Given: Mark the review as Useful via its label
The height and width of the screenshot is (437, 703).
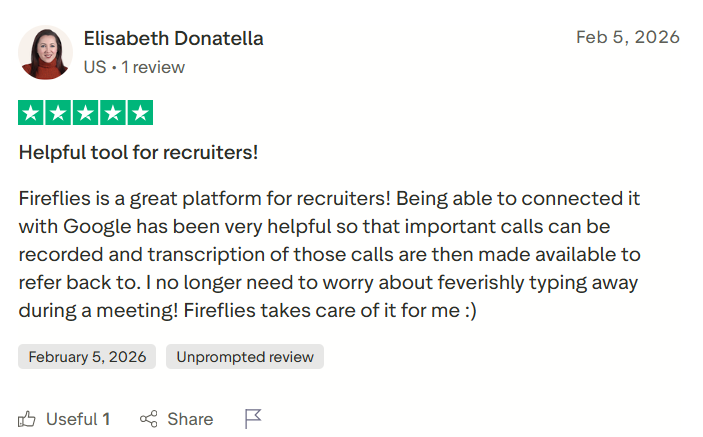Looking at the screenshot, I should tap(72, 419).
